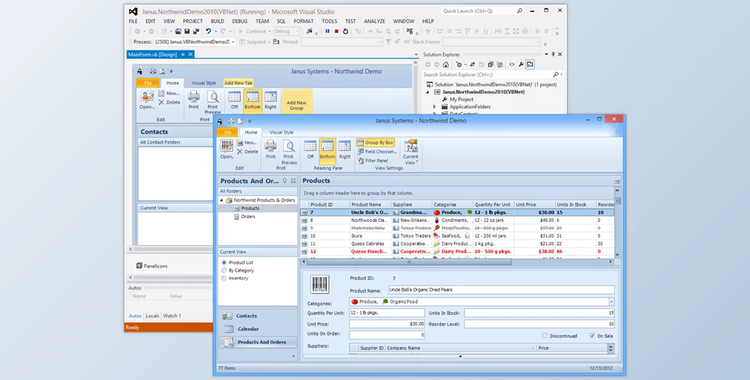
Task: Open File tab in front Northwind window
Action: click(228, 132)
